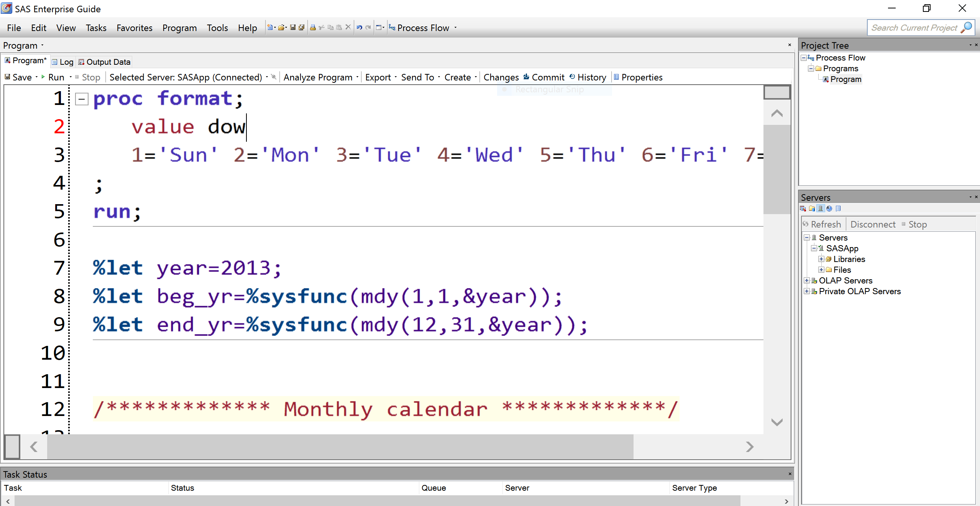
Task: Select the Servers pane icon in resource toolbar
Action: click(820, 208)
